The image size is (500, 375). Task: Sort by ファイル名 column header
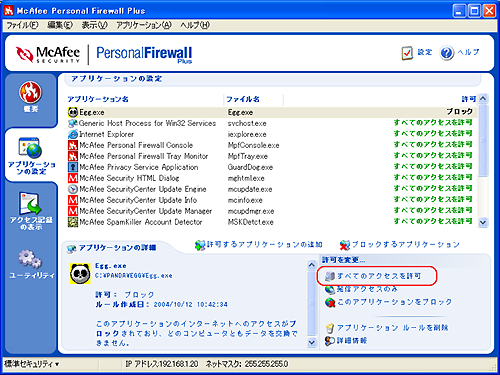coord(243,99)
